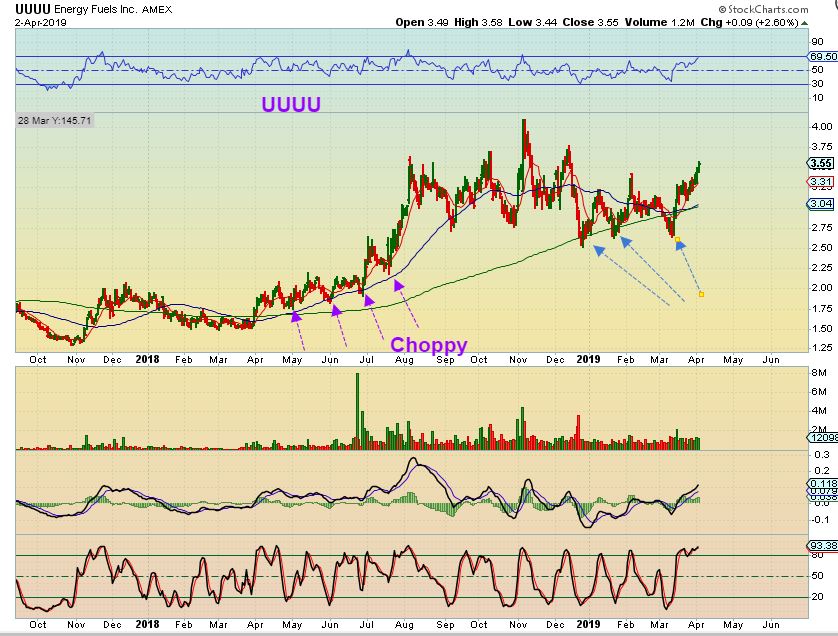This screenshot has height=636, width=838.
Task: Click the AMEX exchange label
Action: (x=157, y=10)
